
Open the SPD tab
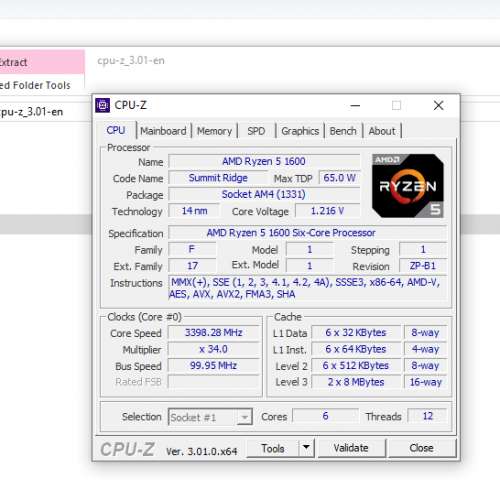tap(256, 131)
